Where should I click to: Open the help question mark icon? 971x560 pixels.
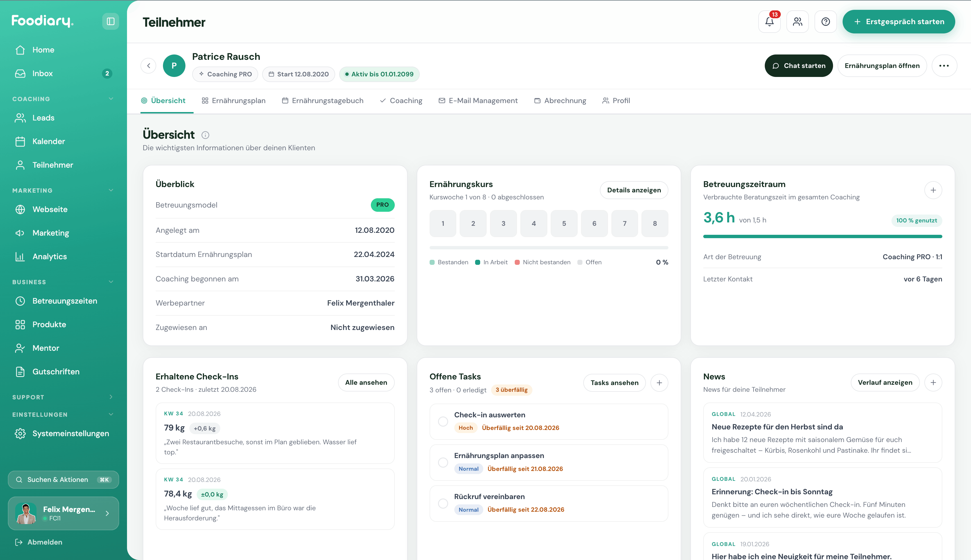coord(825,22)
